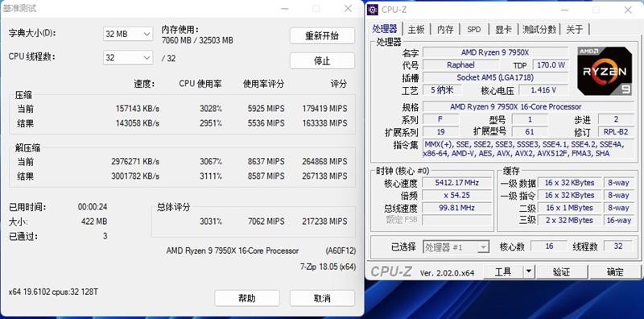Click the 重新开始 button

(x=322, y=35)
